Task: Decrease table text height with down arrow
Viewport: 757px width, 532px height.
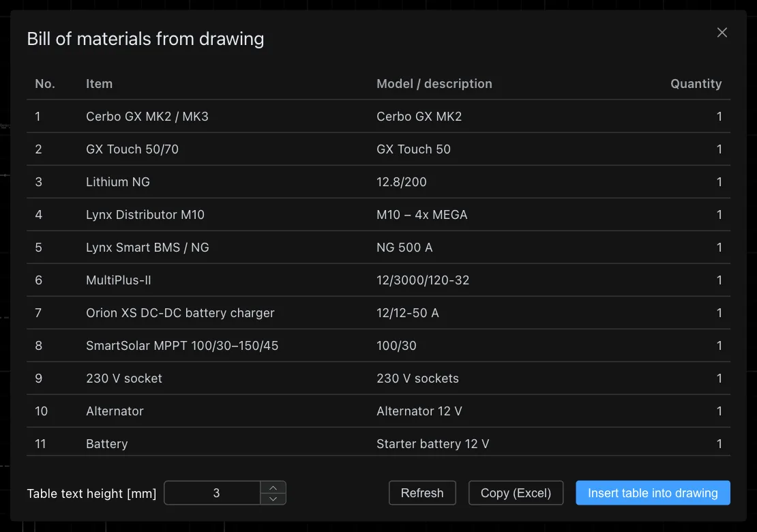Action: point(273,499)
